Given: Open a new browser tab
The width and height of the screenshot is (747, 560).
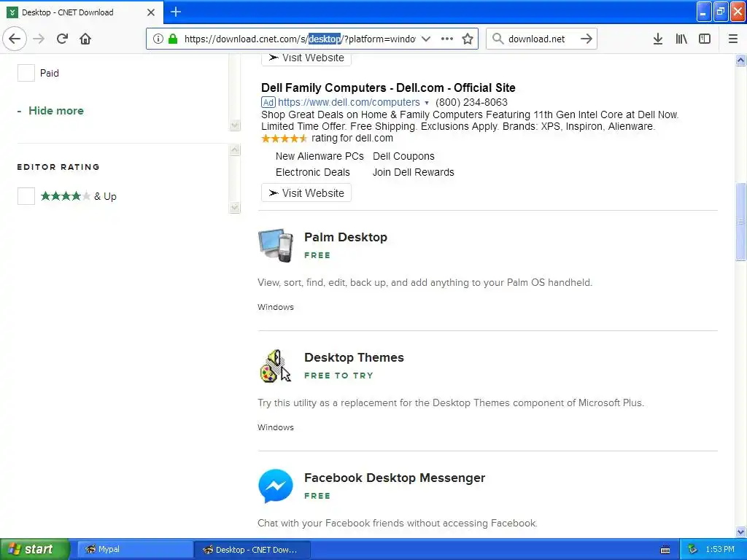Looking at the screenshot, I should click(175, 12).
